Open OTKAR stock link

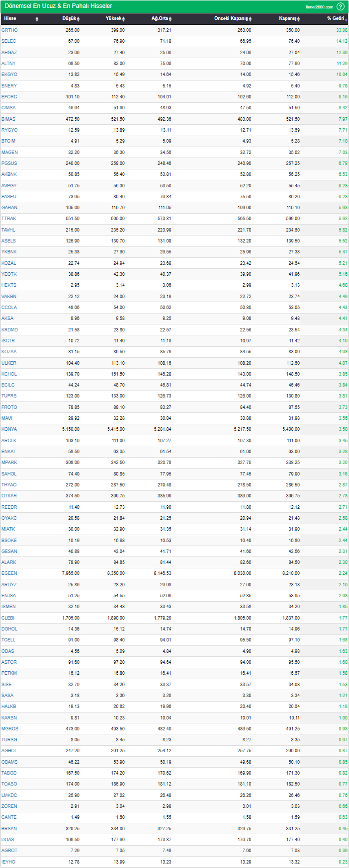click(x=9, y=496)
